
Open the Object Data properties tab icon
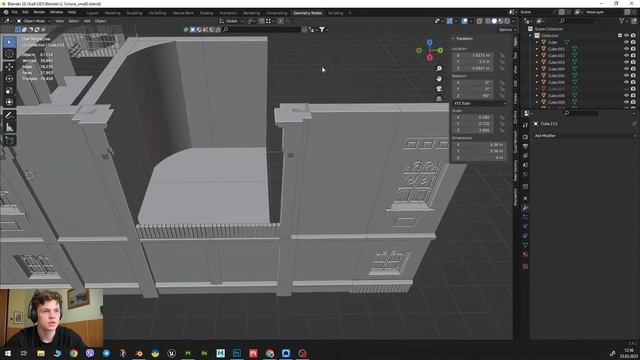click(x=525, y=245)
